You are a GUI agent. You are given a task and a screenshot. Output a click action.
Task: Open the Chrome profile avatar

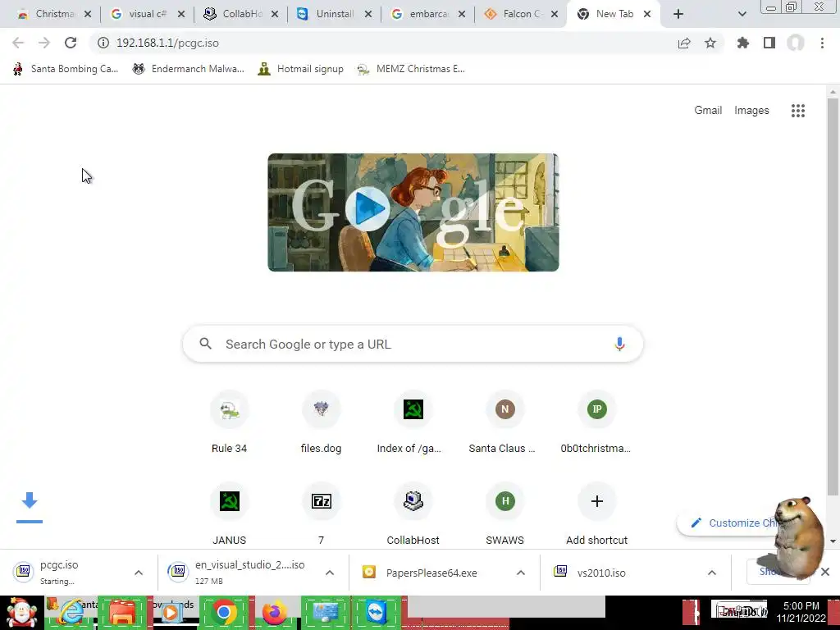(796, 43)
